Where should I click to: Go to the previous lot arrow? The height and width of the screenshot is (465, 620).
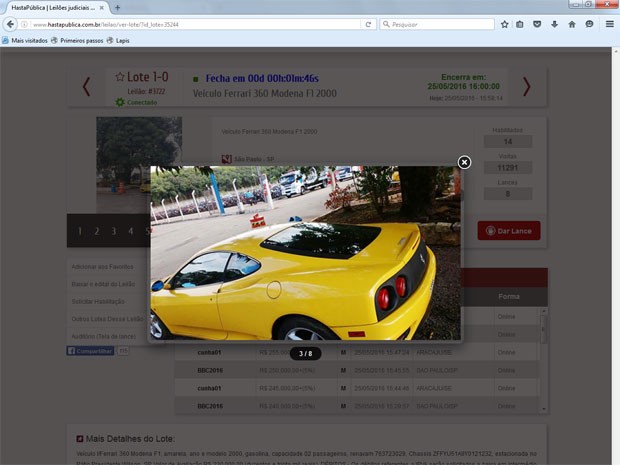coord(86,87)
